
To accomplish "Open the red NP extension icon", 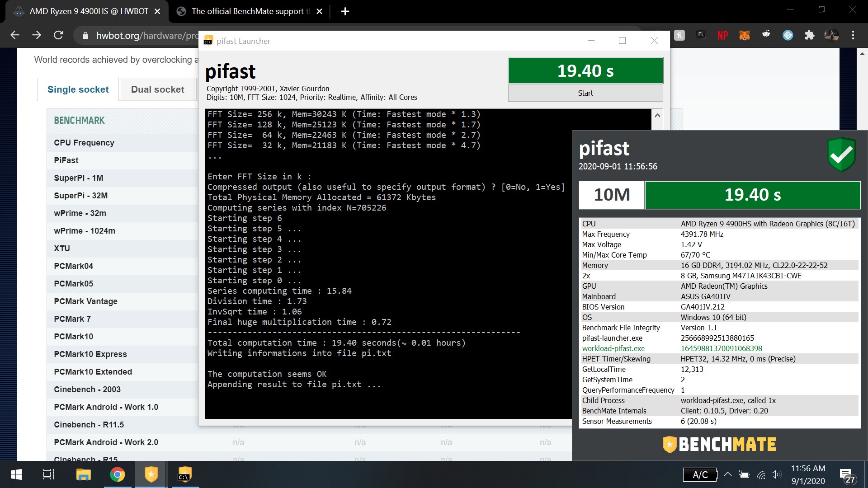I will [x=723, y=35].
